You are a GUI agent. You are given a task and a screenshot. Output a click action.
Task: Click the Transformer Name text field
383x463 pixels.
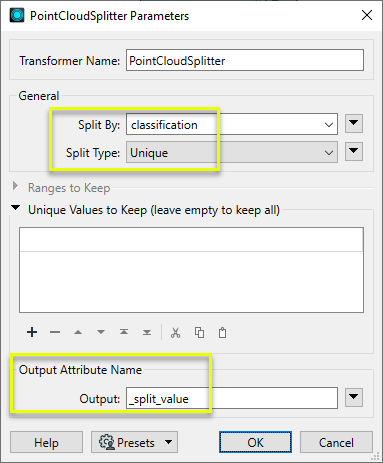click(245, 60)
